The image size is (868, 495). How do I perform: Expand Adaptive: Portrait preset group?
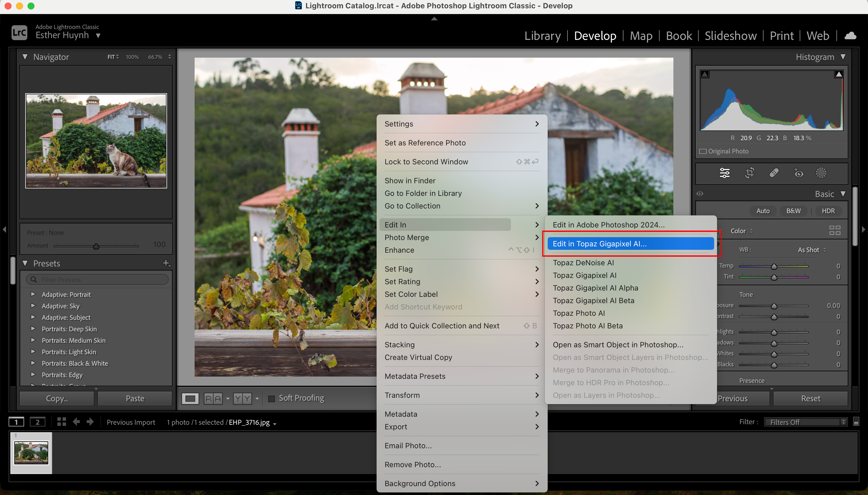[x=33, y=294]
